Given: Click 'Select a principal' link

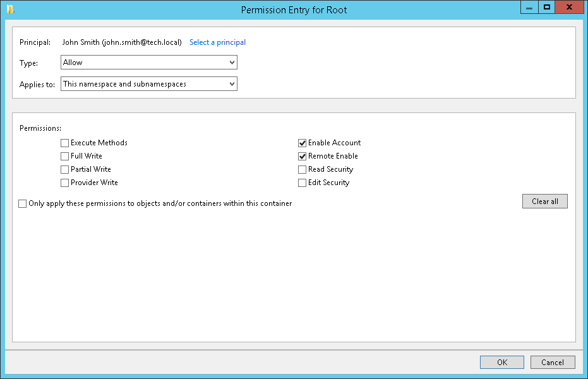Looking at the screenshot, I should click(x=217, y=42).
